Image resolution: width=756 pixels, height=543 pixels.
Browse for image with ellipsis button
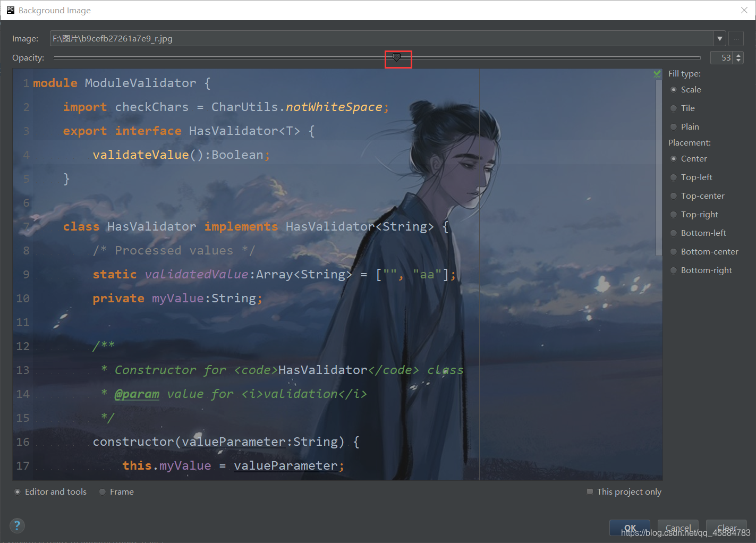[736, 38]
